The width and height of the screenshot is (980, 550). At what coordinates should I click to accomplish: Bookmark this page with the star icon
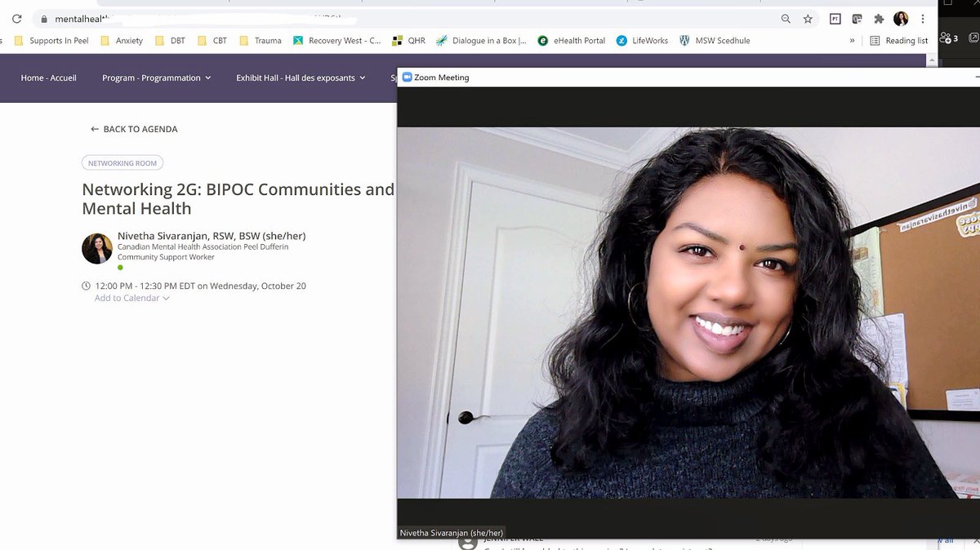[808, 19]
